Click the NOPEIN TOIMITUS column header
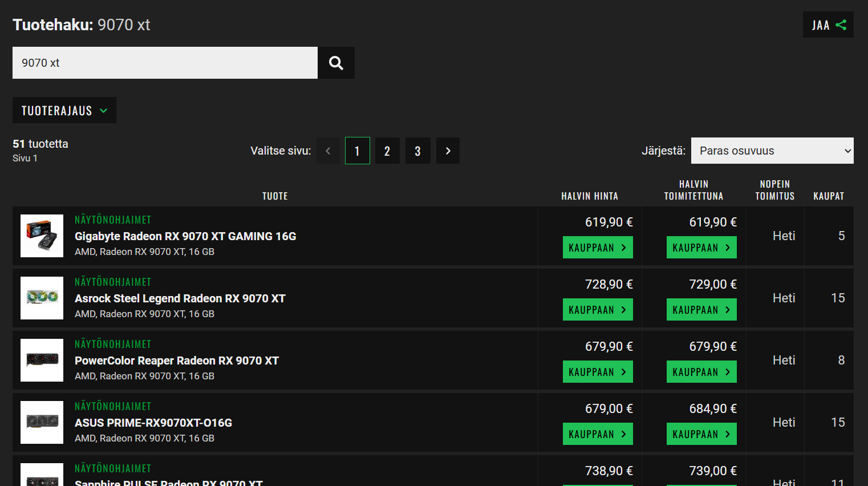 coord(775,190)
